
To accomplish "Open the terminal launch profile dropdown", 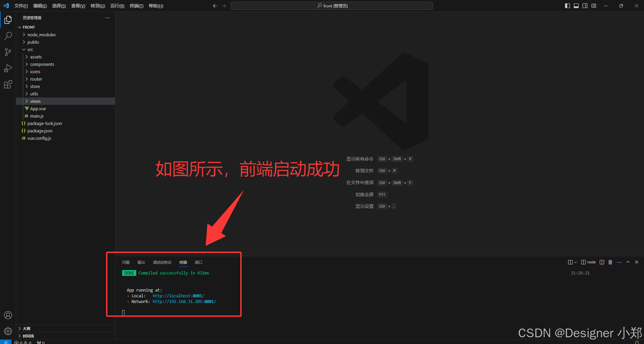I will pos(576,262).
